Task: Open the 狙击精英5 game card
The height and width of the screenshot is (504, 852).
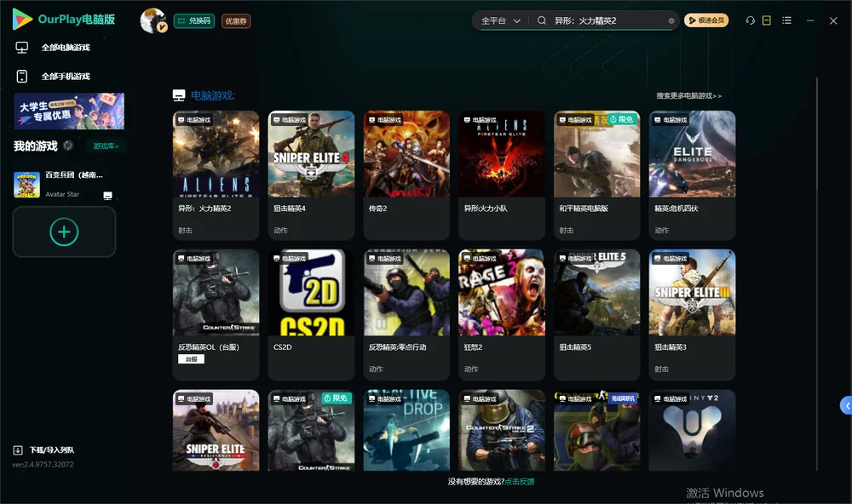Action: [x=596, y=314]
